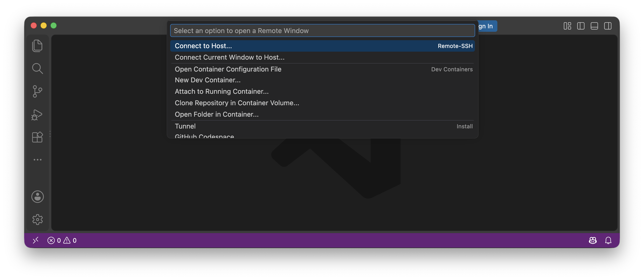Show additional views ellipsis in activity bar

coord(38,160)
